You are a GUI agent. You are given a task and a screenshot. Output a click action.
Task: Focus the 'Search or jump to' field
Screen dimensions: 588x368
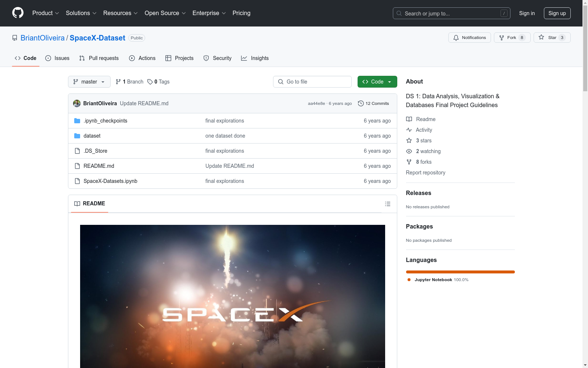tap(452, 13)
